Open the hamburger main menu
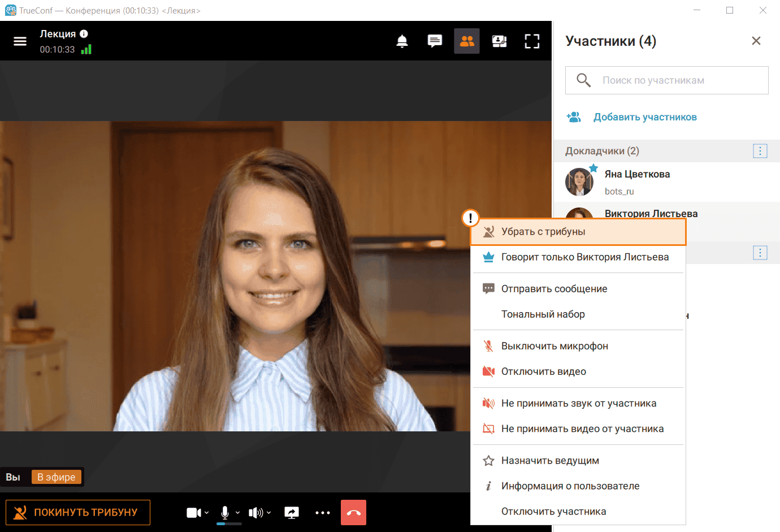 (x=20, y=41)
